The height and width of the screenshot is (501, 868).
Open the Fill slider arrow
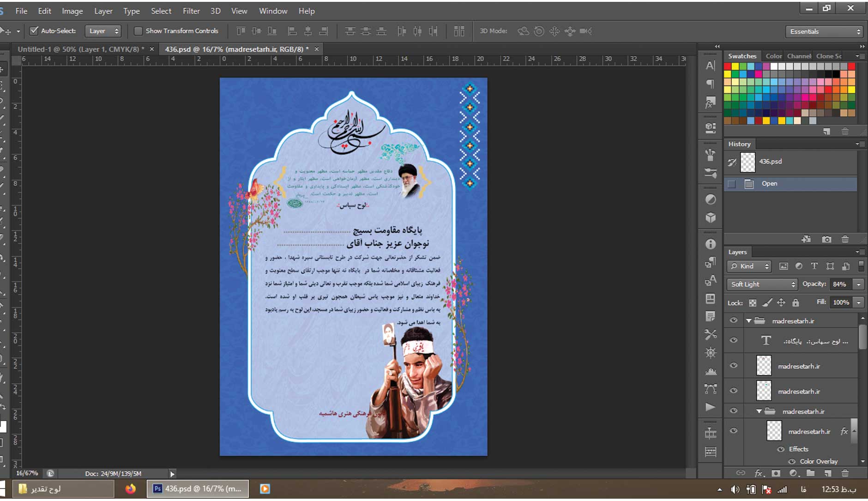pyautogui.click(x=859, y=302)
